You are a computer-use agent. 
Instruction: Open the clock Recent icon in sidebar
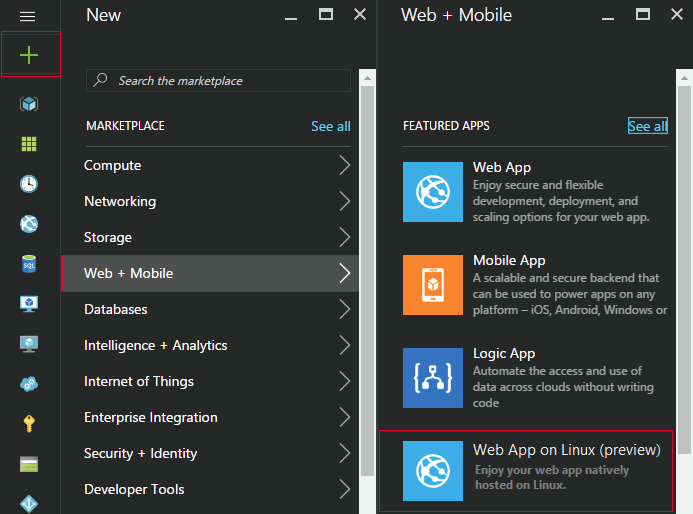pos(29,184)
